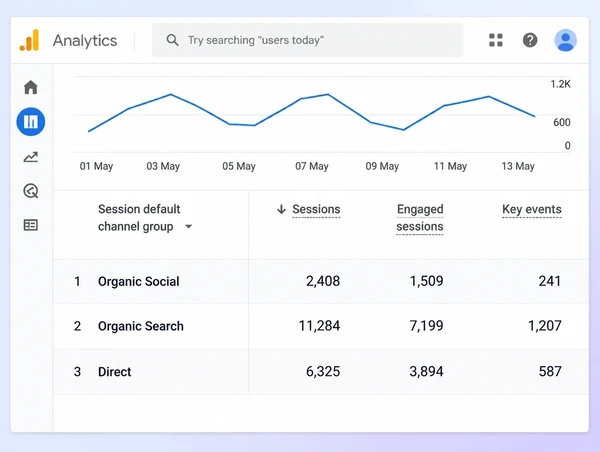
Task: Select the Organic Search row label
Action: tap(141, 326)
